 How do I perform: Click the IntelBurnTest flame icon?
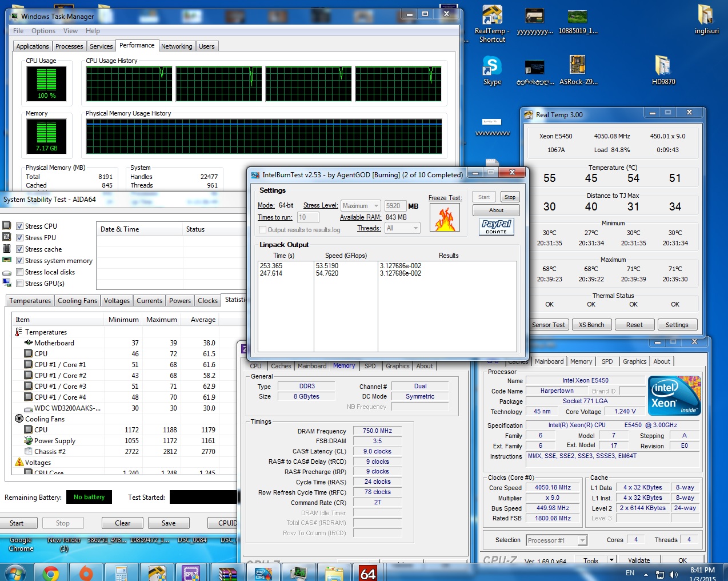click(445, 218)
